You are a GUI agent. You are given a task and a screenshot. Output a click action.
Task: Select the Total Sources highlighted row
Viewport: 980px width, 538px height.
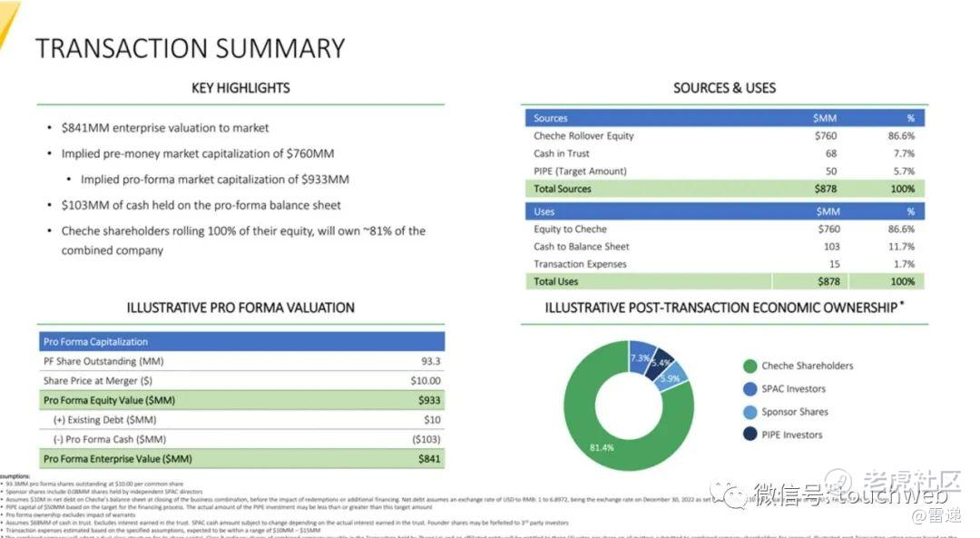pyautogui.click(x=725, y=189)
